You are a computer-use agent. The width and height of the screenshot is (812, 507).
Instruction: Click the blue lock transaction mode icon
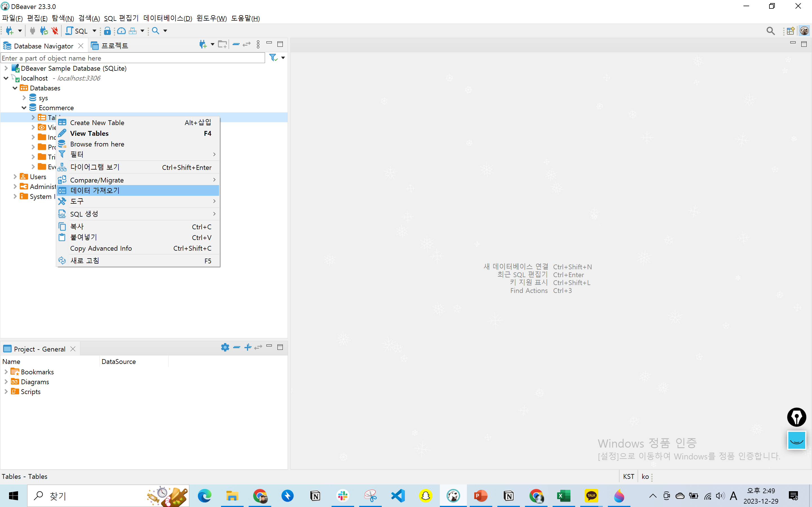[107, 31]
